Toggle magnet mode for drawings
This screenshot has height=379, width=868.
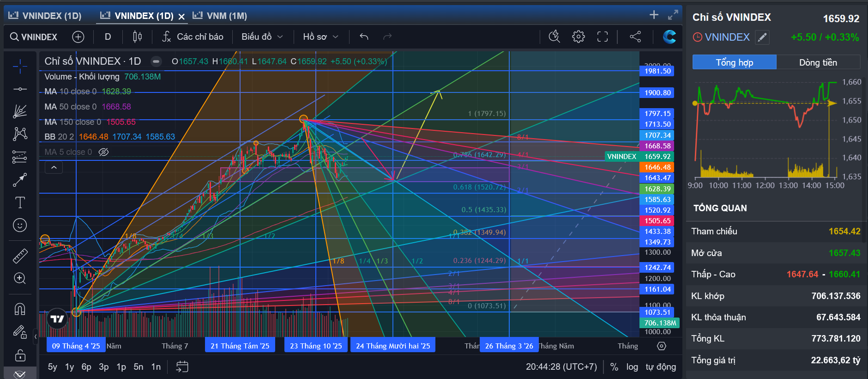coord(20,309)
